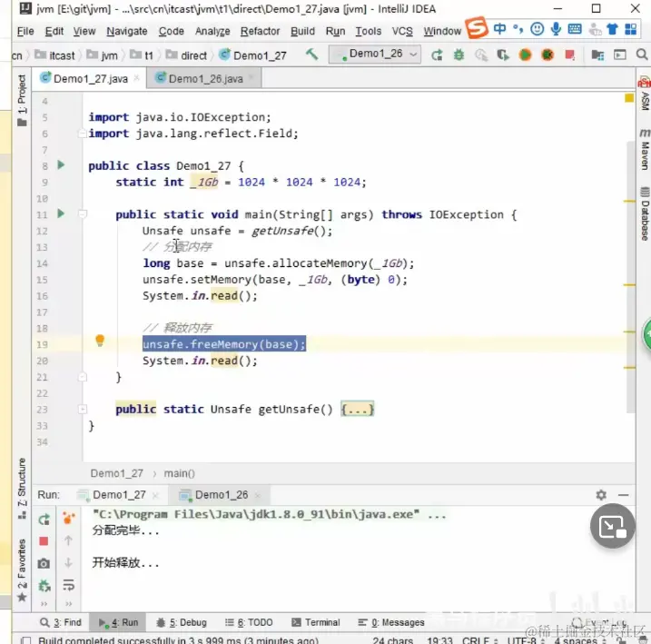Screen dimensions: 651x644
Task: Click the Dump Threads camera icon
Action: point(44,563)
